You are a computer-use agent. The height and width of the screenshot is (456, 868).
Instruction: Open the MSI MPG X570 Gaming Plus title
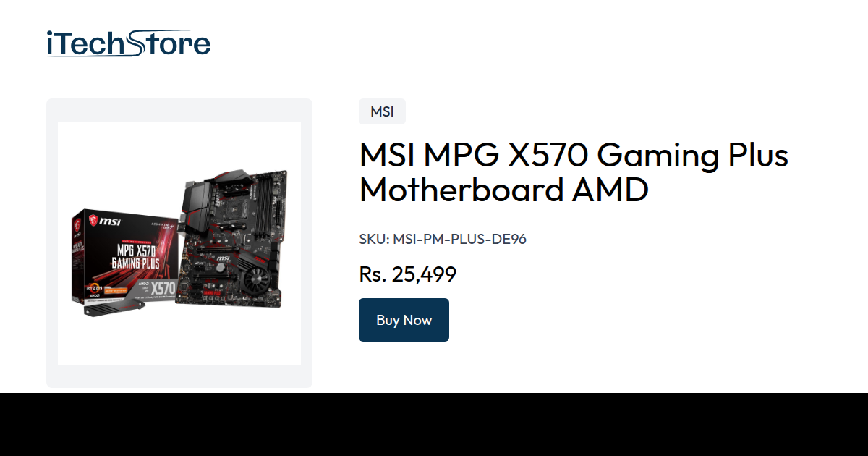pyautogui.click(x=574, y=155)
